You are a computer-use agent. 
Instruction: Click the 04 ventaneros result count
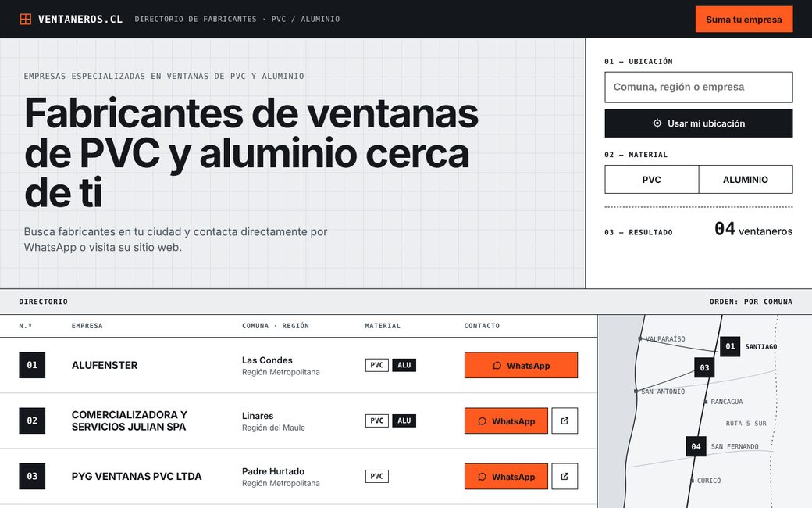click(753, 229)
